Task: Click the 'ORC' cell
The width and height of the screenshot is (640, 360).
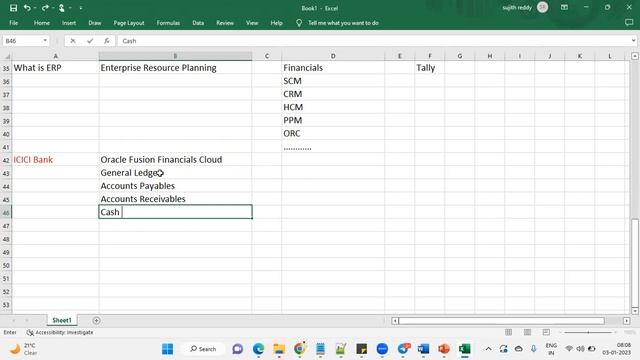Action: 333,133
